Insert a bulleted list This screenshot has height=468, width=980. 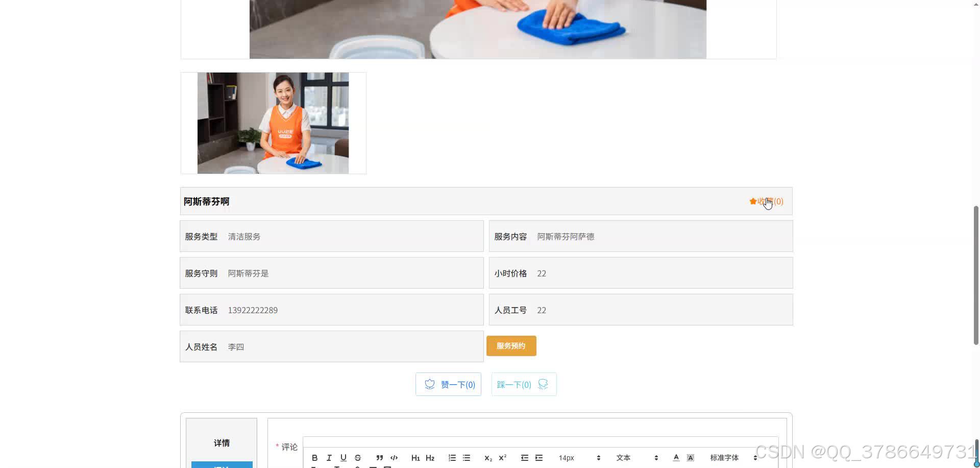[x=466, y=458]
